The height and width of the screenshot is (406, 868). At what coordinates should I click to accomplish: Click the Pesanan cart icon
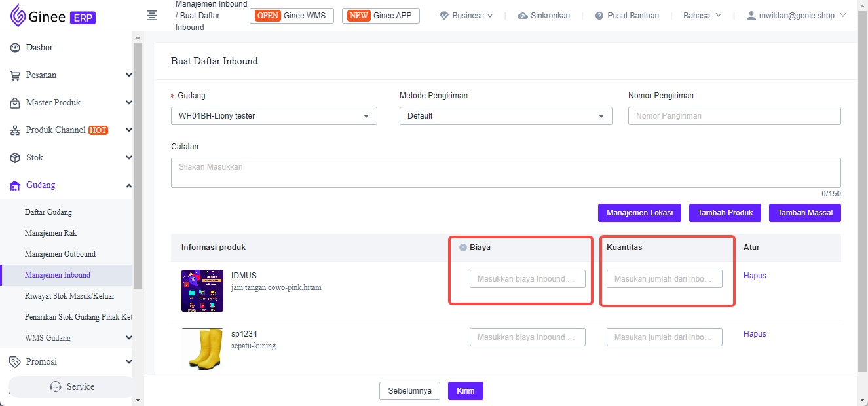(x=14, y=75)
